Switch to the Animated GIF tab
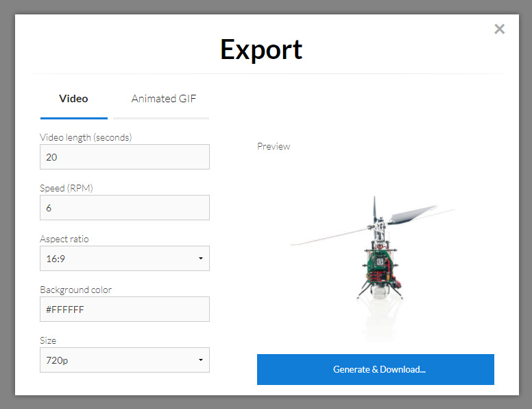Image resolution: width=532 pixels, height=409 pixels. [x=163, y=99]
